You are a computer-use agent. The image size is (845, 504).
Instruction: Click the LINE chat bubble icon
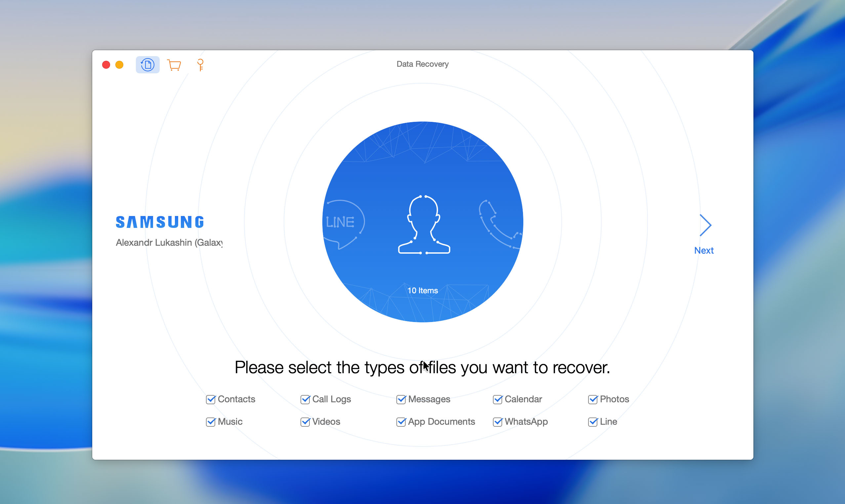342,224
